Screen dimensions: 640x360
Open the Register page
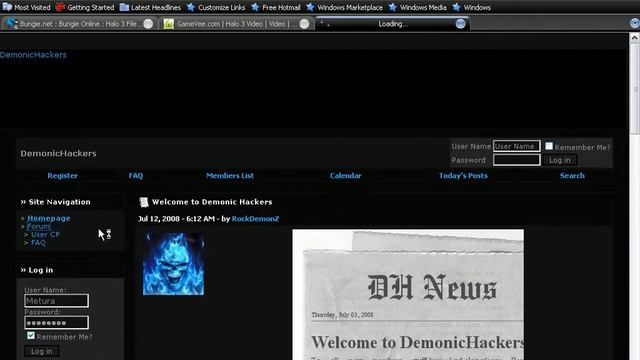coord(62,176)
